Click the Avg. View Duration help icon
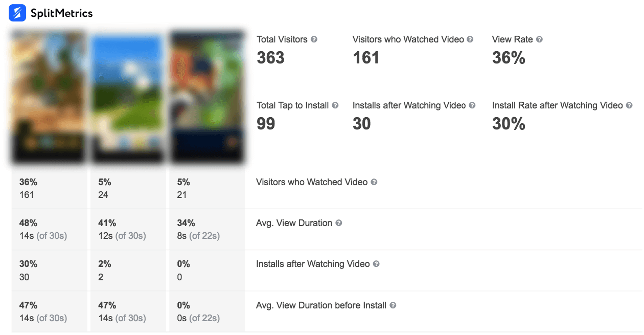Screen dimensions: 644x335 [338, 223]
